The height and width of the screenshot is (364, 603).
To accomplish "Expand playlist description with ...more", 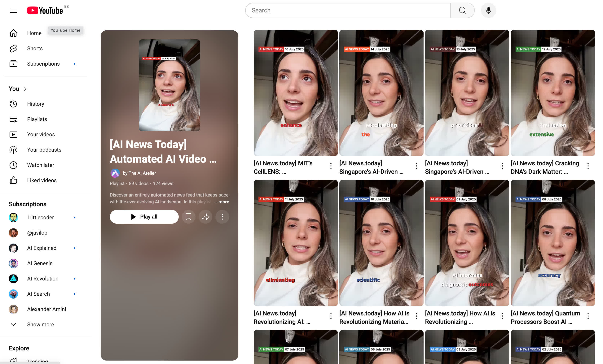I will [222, 202].
